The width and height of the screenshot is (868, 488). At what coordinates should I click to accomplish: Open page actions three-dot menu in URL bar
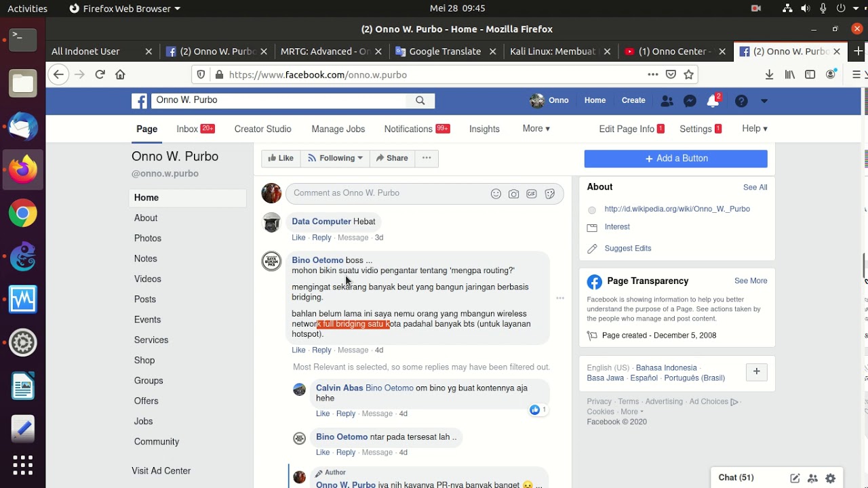pos(652,75)
